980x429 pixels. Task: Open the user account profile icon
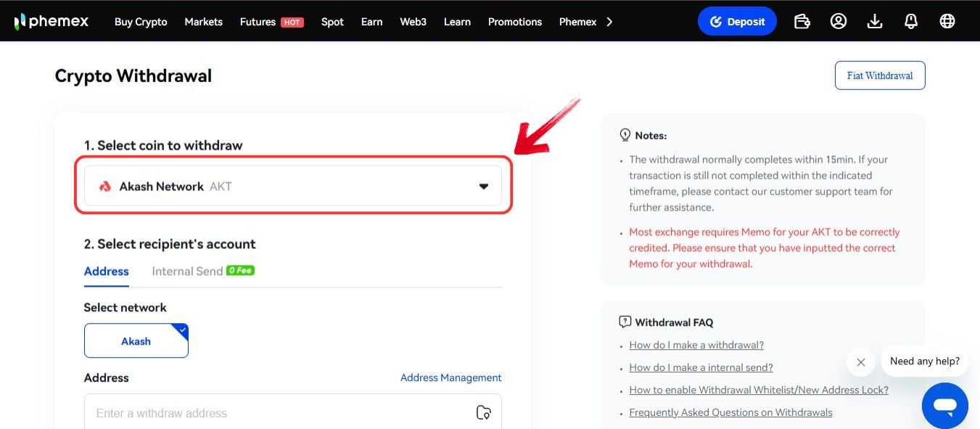[839, 21]
